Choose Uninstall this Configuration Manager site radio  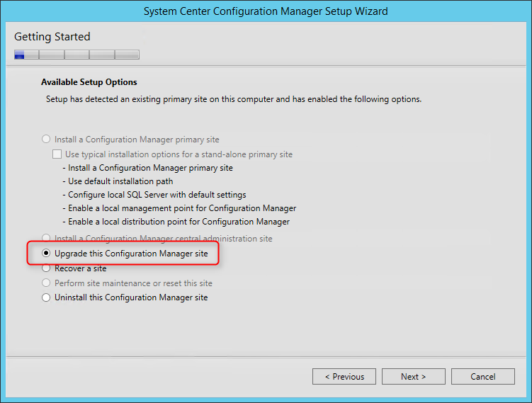point(46,297)
